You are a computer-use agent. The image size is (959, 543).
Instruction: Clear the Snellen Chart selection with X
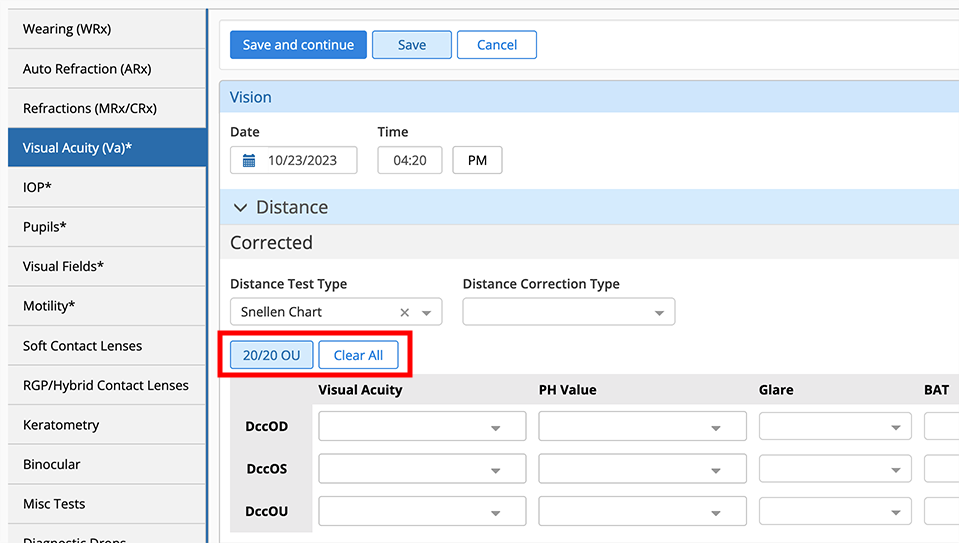[x=405, y=312]
